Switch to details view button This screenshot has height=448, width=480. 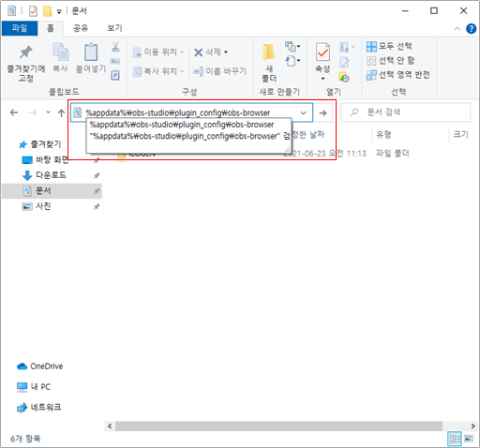[455, 439]
